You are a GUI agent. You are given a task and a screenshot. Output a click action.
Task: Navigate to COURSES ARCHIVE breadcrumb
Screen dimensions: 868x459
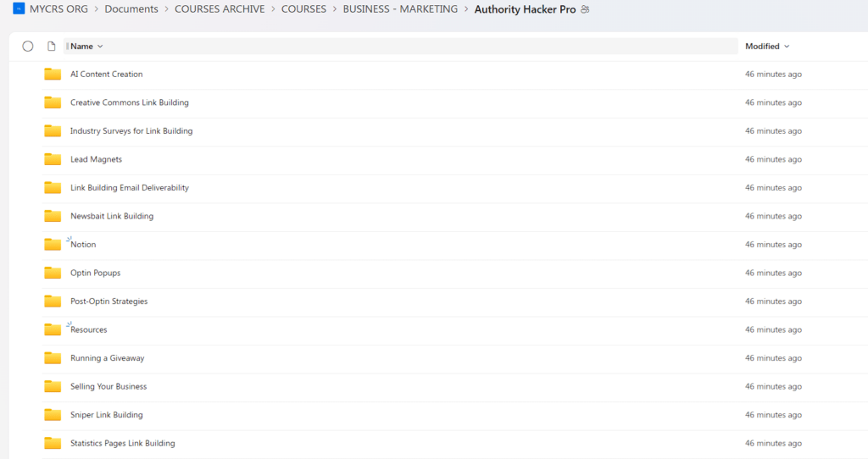pyautogui.click(x=220, y=9)
